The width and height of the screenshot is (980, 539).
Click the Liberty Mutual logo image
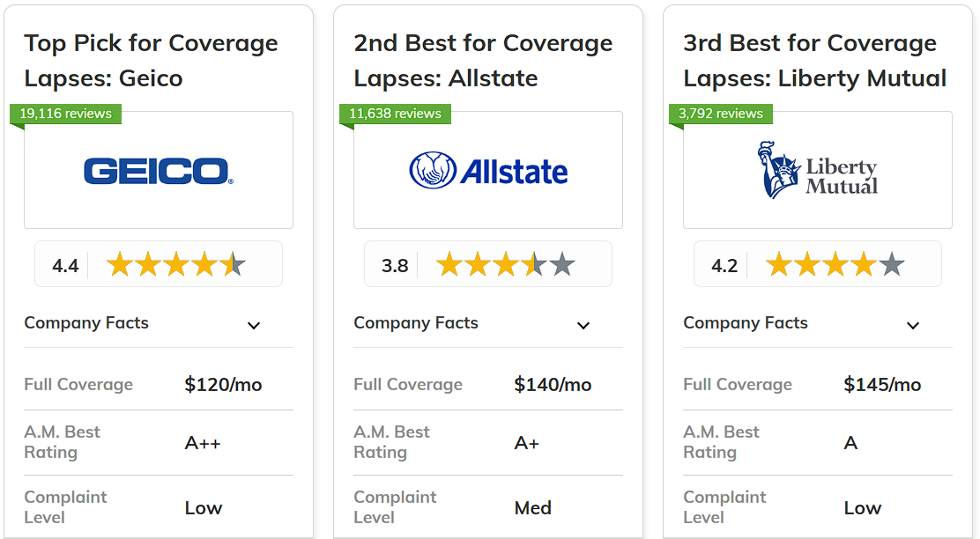tap(818, 170)
